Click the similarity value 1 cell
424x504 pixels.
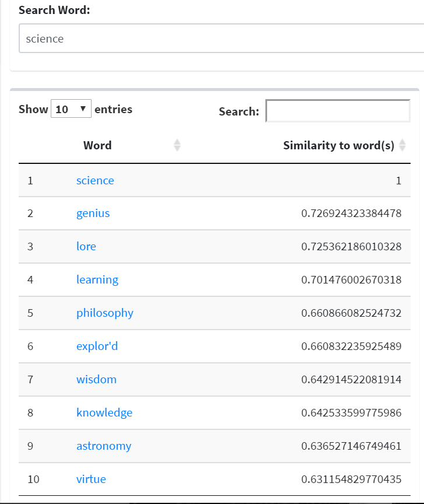(x=398, y=180)
